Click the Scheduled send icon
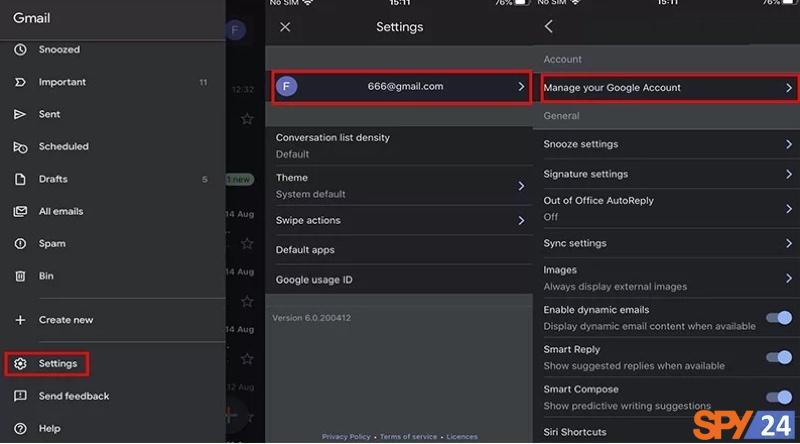800x444 pixels. click(x=20, y=147)
